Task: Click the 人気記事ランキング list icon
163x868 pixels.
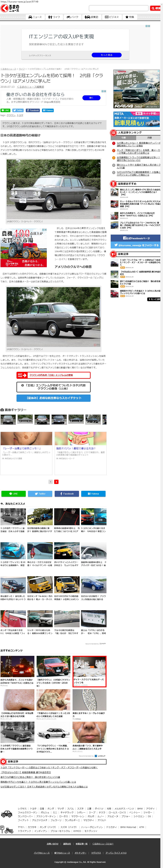Action: pyautogui.click(x=113, y=133)
